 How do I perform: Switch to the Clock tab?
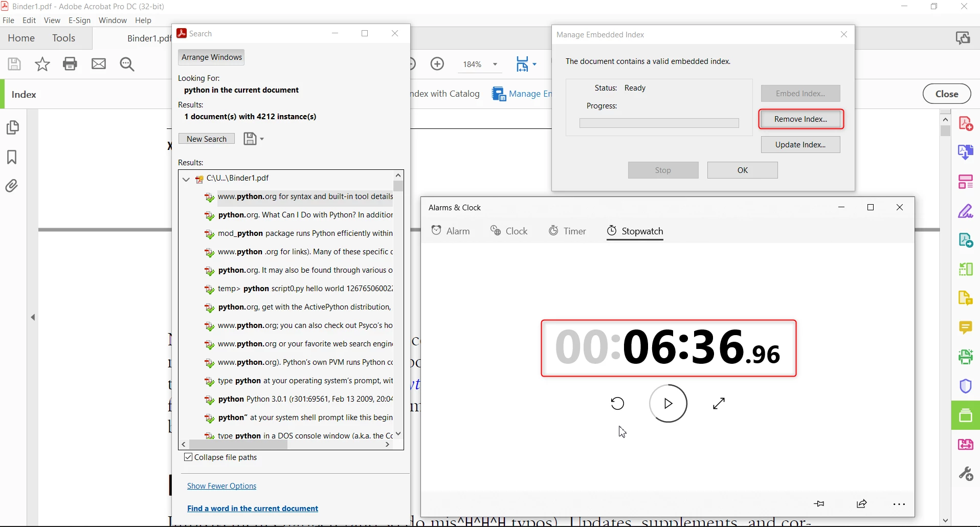click(x=509, y=231)
